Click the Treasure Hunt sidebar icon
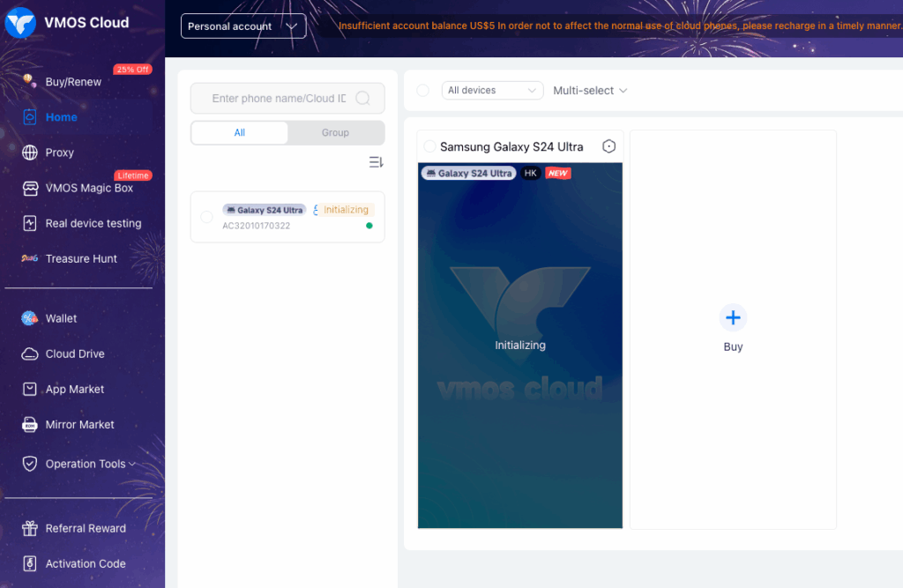The height and width of the screenshot is (588, 903). (x=27, y=257)
